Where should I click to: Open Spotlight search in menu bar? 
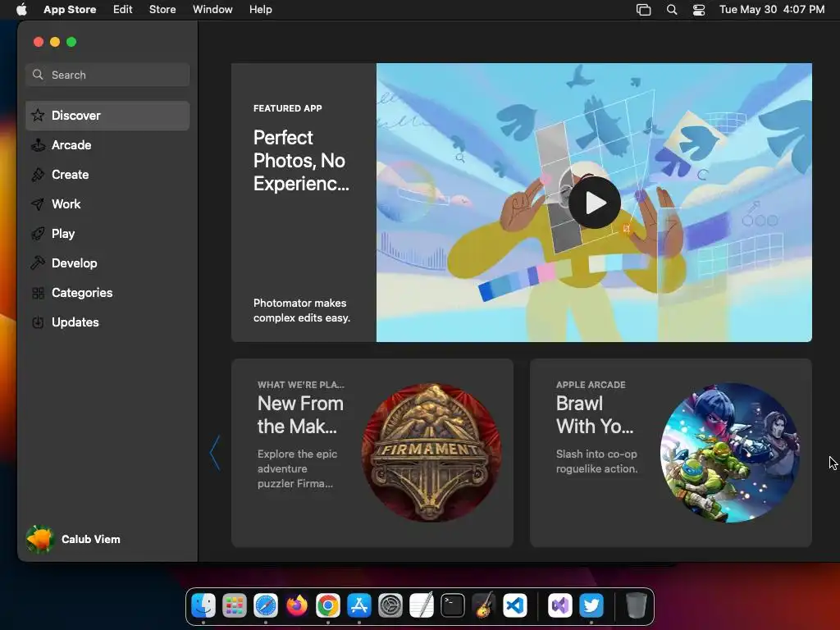[x=672, y=10]
